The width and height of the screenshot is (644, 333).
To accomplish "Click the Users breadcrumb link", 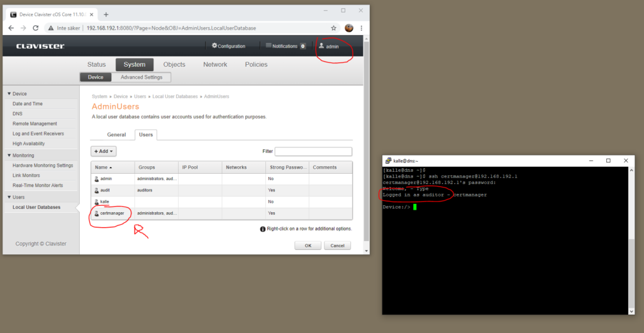I will (140, 96).
